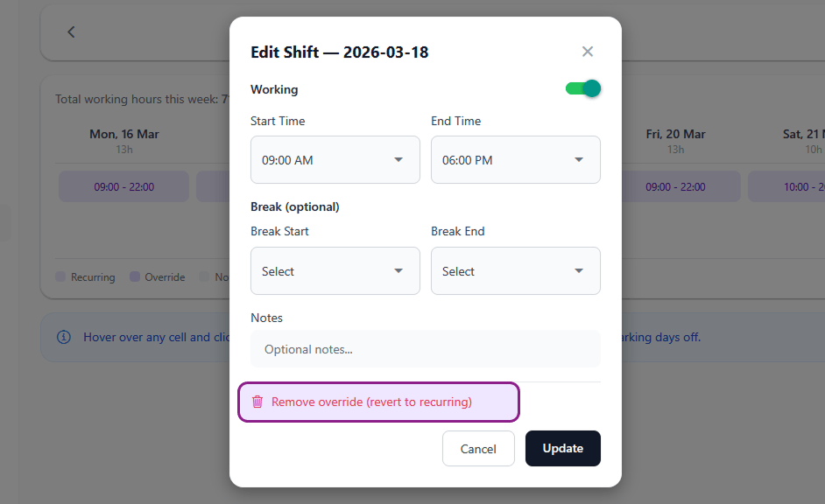Click the Recurring legend color swatch

(x=60, y=276)
